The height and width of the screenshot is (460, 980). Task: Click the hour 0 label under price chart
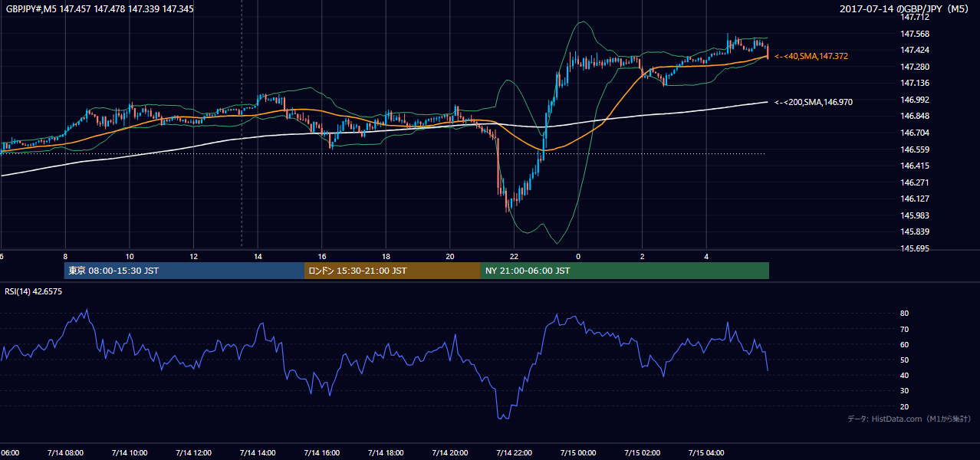[x=578, y=257]
